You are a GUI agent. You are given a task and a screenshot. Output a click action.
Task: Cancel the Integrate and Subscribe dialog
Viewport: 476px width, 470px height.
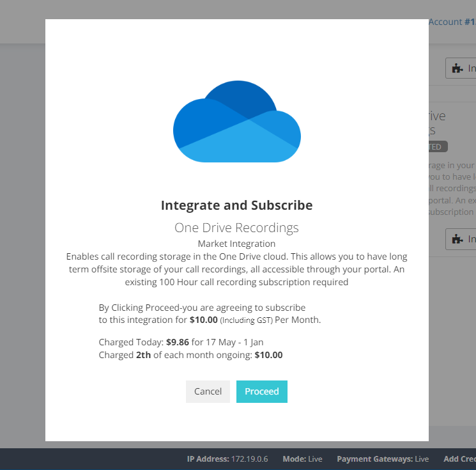(208, 391)
